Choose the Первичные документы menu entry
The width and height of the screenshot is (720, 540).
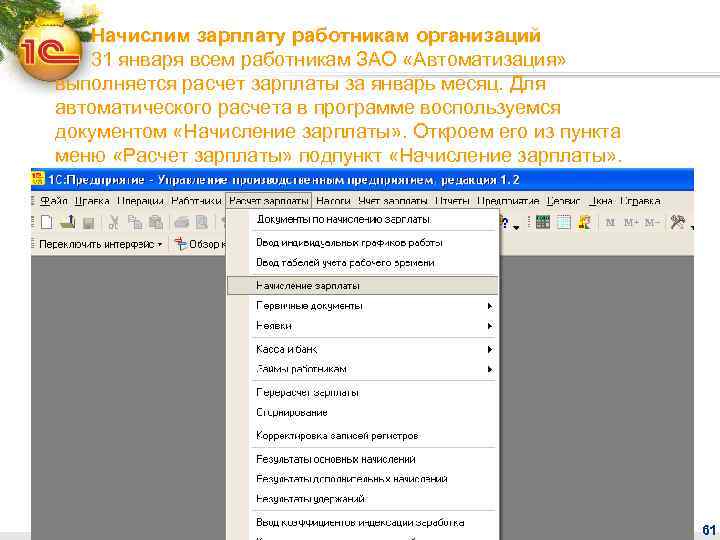tap(363, 306)
